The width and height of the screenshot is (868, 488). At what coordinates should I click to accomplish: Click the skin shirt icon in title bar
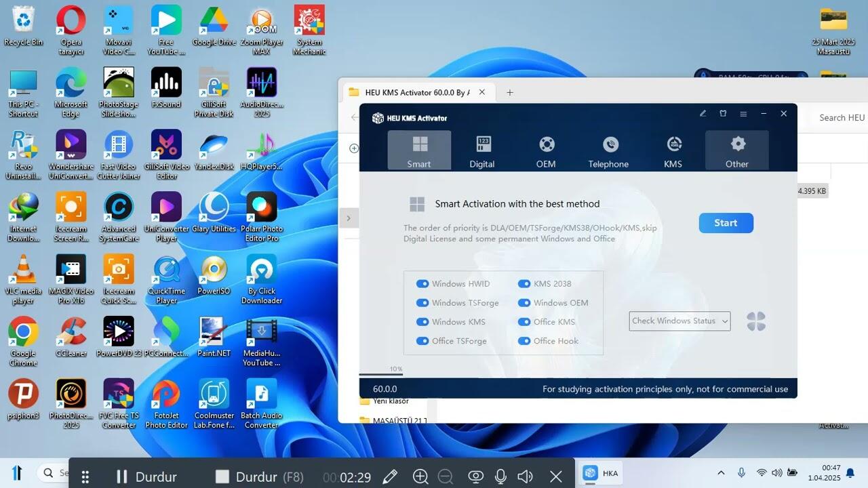[723, 114]
